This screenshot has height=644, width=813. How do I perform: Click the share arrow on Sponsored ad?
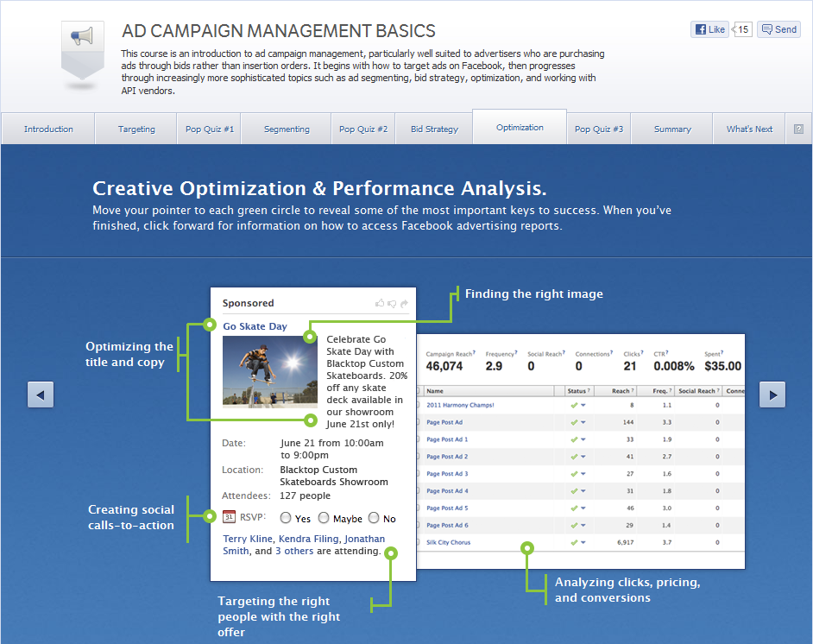[405, 303]
